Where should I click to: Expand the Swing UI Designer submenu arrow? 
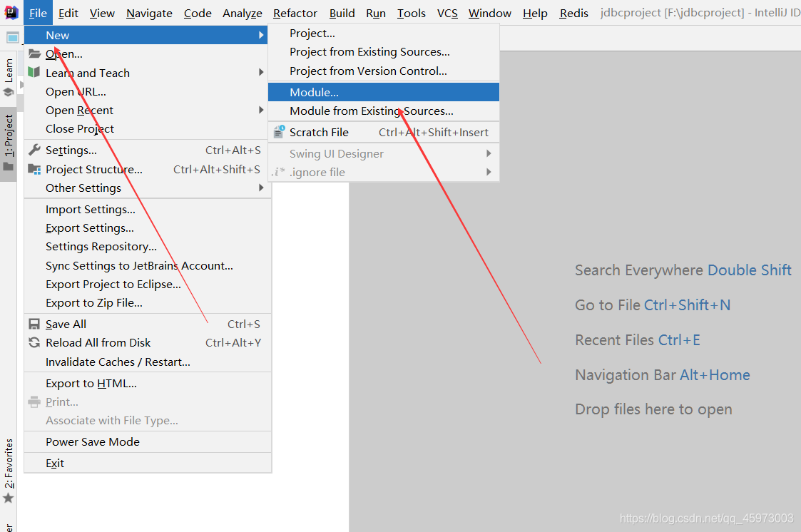click(489, 153)
